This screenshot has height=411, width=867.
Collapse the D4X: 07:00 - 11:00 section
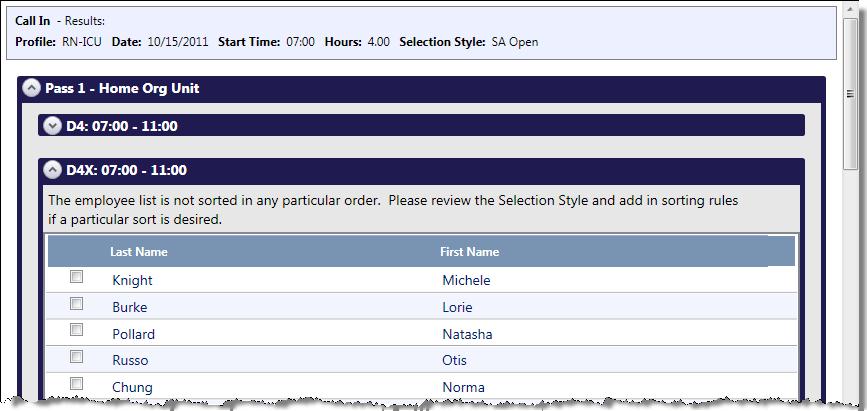(x=53, y=170)
